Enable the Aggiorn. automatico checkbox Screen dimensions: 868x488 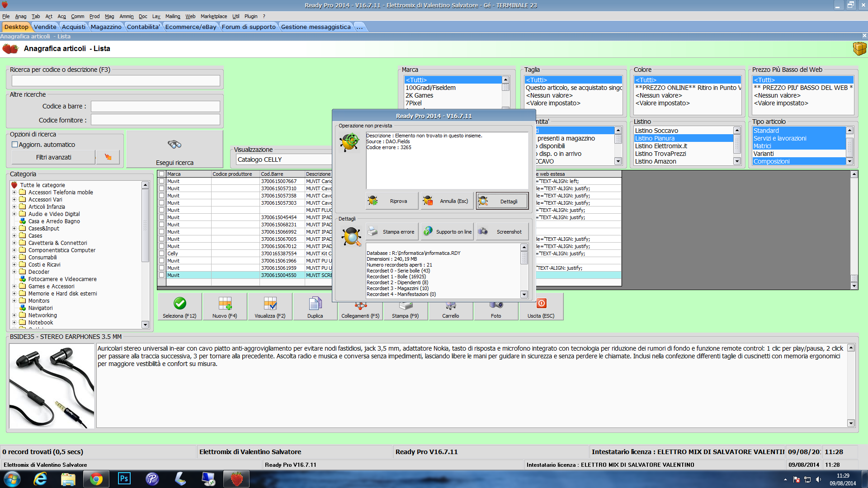click(x=15, y=145)
